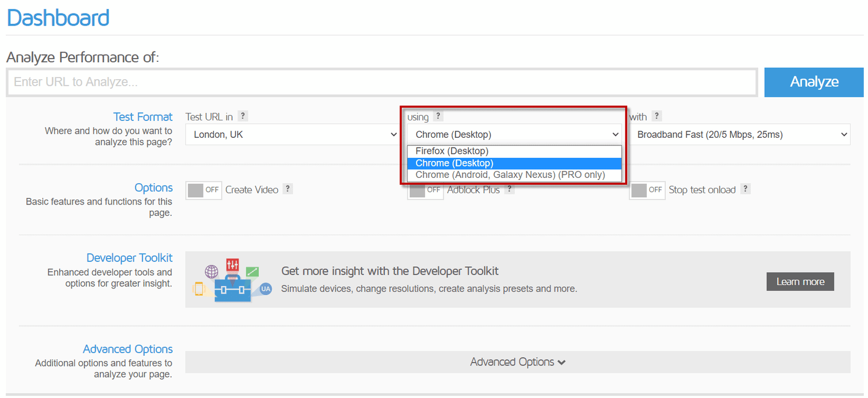Toggle the Create Video switch
Screen dimensions: 868x398
click(x=203, y=190)
